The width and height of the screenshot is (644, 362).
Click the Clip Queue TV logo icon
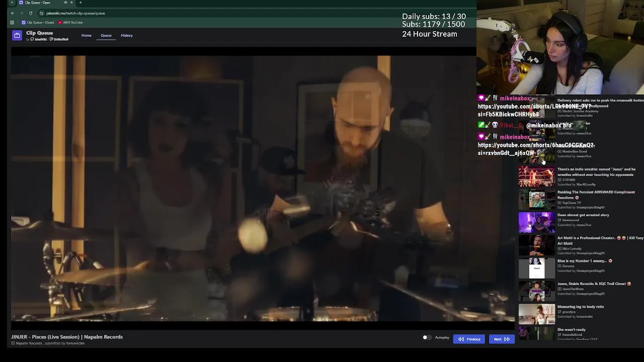point(17,35)
